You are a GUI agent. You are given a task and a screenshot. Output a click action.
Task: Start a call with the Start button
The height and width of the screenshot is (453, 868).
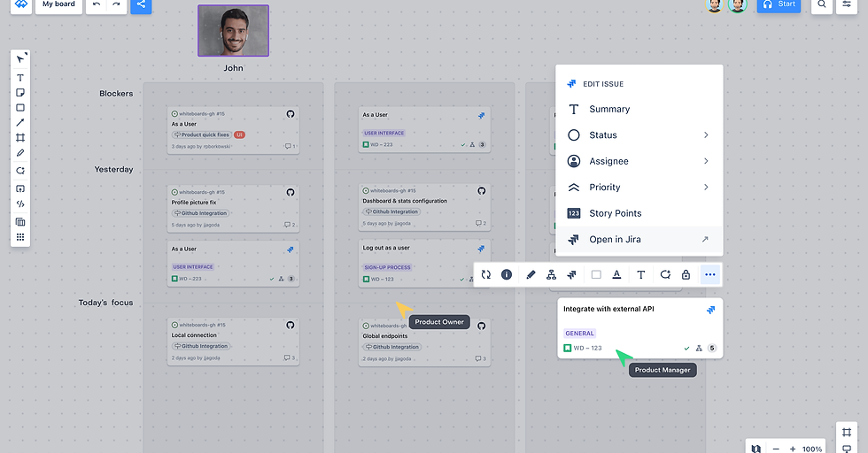point(779,4)
